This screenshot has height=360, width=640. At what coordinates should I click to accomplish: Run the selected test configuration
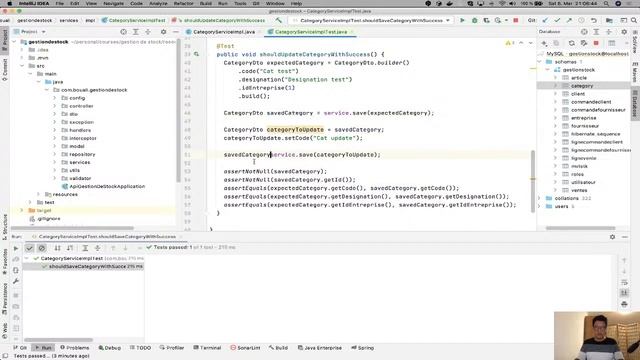click(462, 20)
